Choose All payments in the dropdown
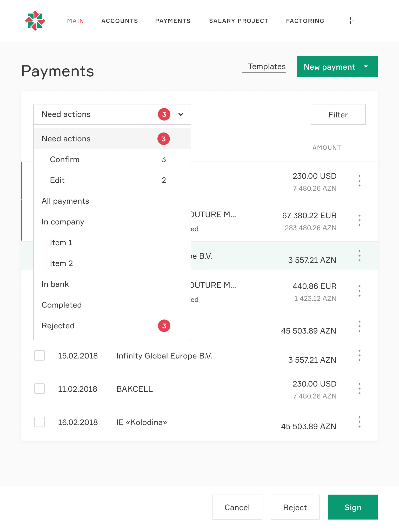 coord(112,201)
